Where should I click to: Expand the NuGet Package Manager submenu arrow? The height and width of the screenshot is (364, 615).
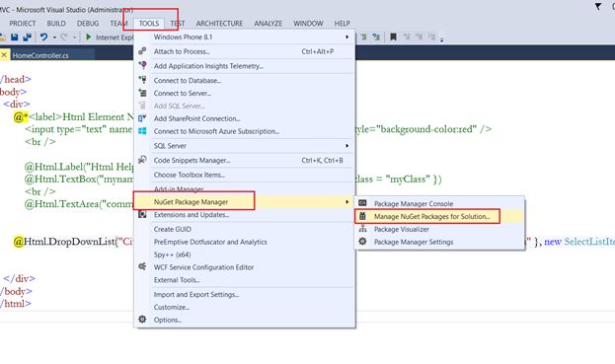coord(346,202)
